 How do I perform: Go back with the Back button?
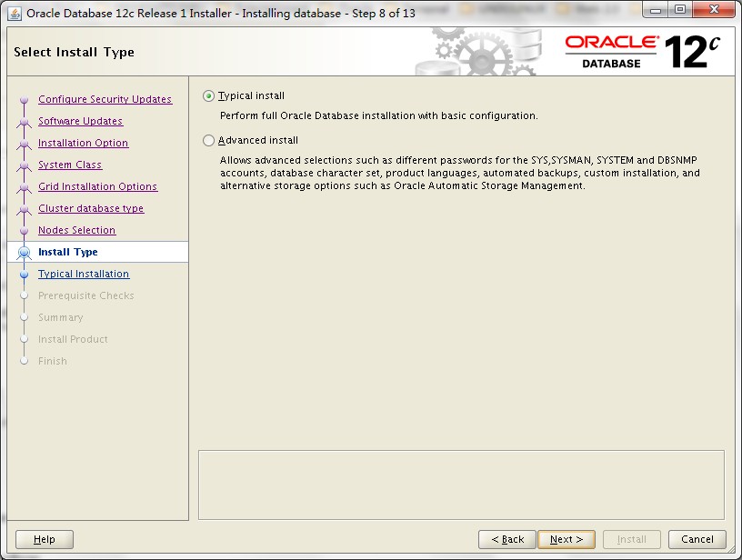pos(507,539)
